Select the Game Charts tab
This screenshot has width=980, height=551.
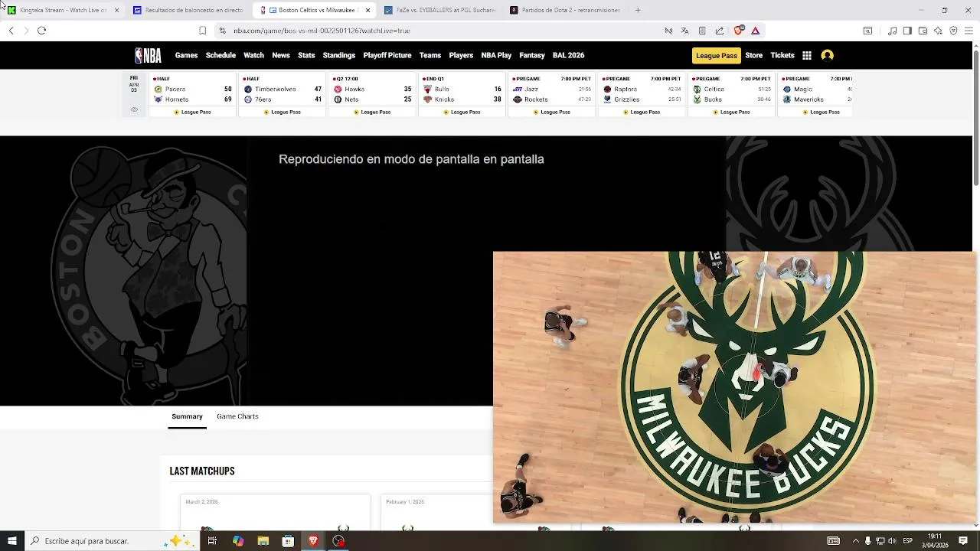coord(237,416)
